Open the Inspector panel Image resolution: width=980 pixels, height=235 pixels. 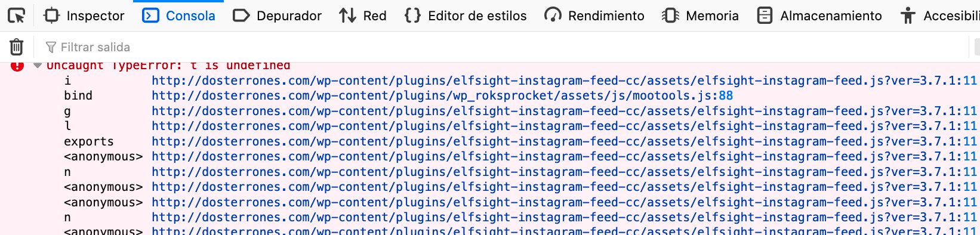pyautogui.click(x=84, y=16)
